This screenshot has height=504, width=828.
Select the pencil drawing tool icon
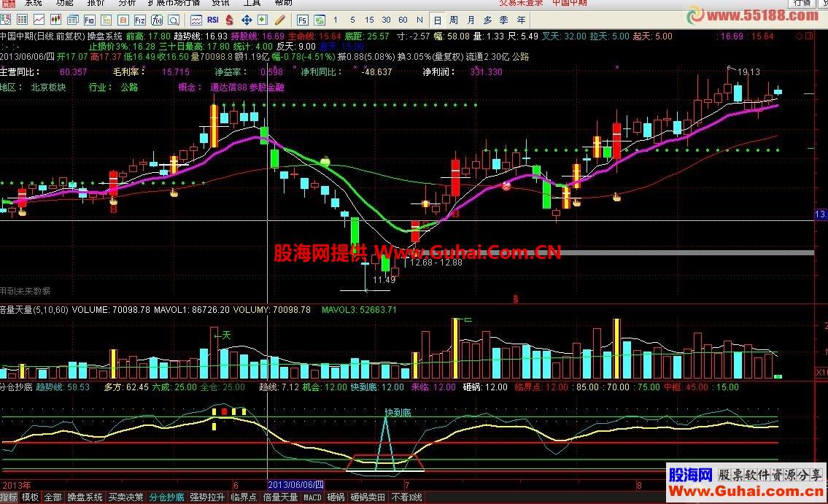click(280, 20)
